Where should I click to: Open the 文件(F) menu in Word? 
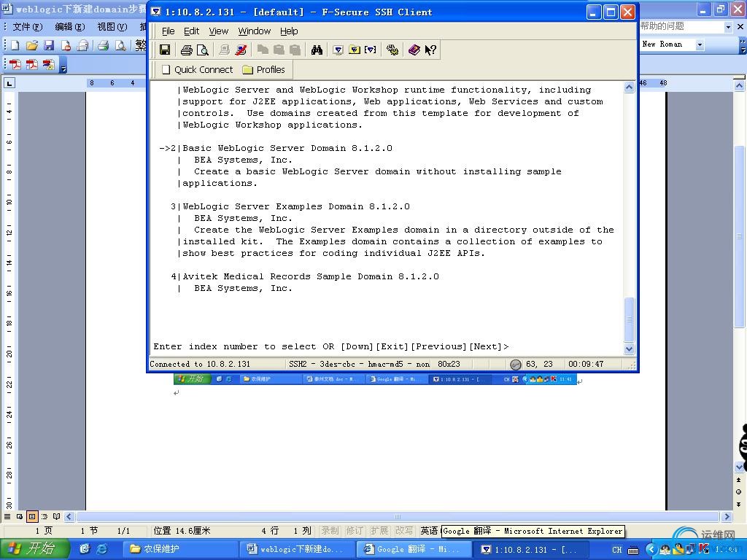(x=27, y=27)
